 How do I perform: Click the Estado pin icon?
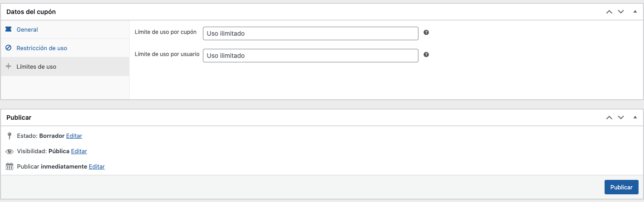(9, 136)
